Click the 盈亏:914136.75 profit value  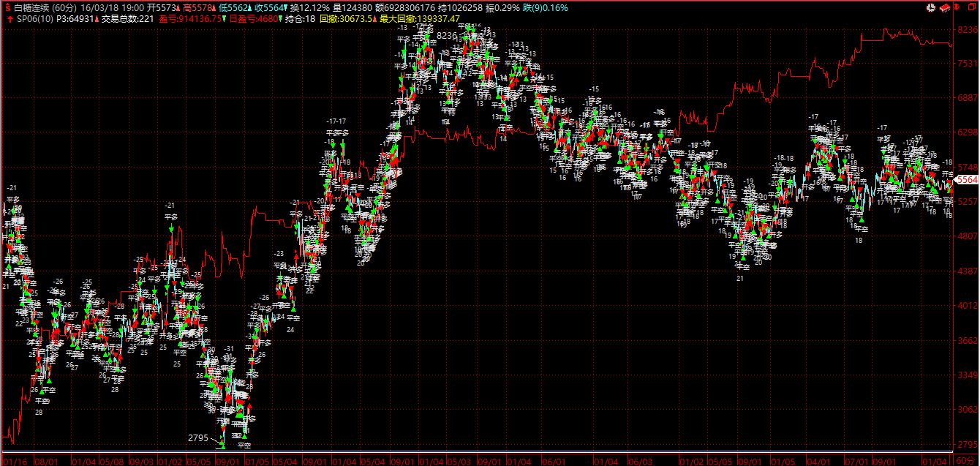coord(189,18)
